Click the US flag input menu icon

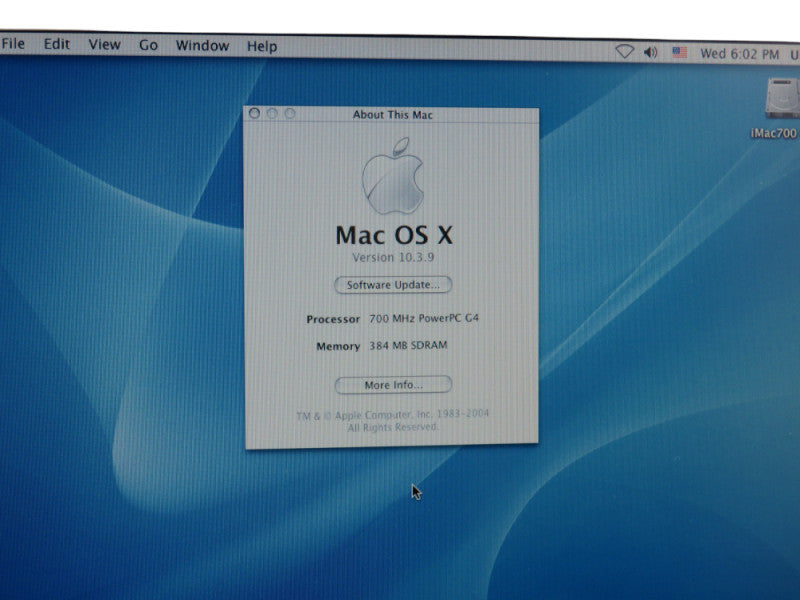coord(680,53)
